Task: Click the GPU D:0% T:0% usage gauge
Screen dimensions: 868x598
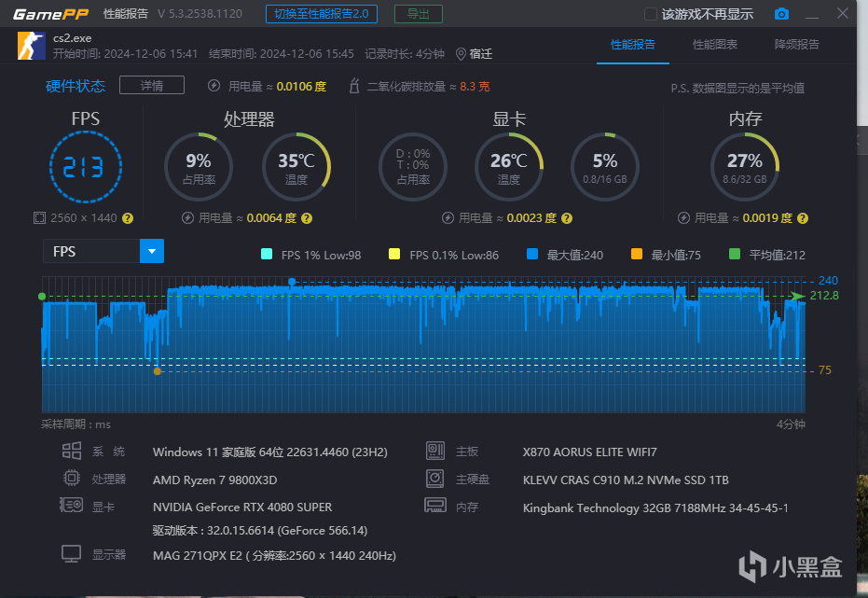Action: click(413, 167)
